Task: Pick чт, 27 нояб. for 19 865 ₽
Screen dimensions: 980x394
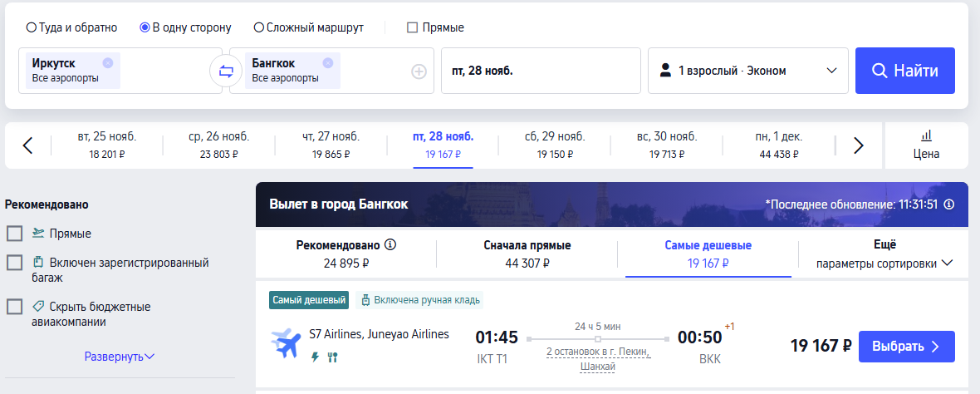Action: pyautogui.click(x=331, y=145)
